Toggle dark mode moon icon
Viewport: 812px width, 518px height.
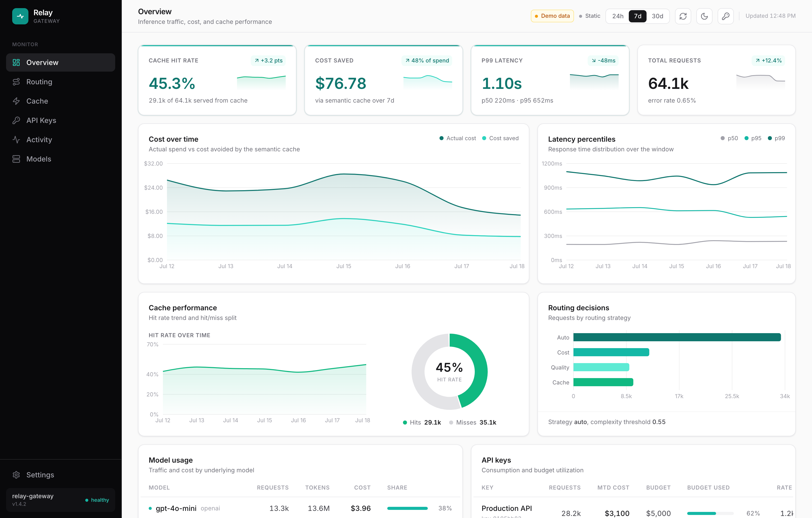[x=704, y=16]
